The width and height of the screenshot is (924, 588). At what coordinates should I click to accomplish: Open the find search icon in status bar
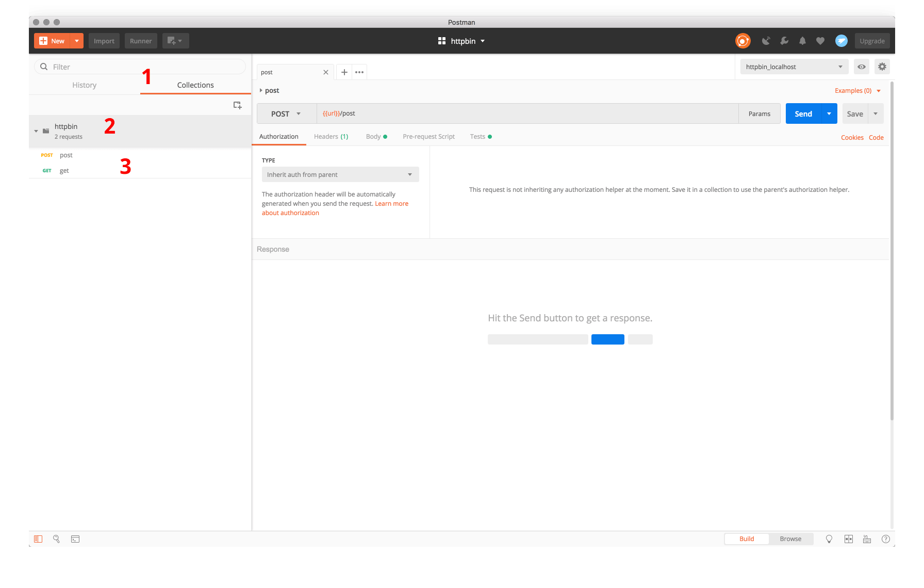(57, 539)
